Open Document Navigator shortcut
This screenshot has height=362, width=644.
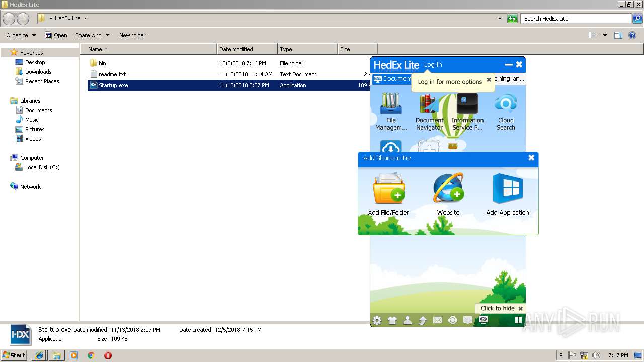(x=429, y=112)
